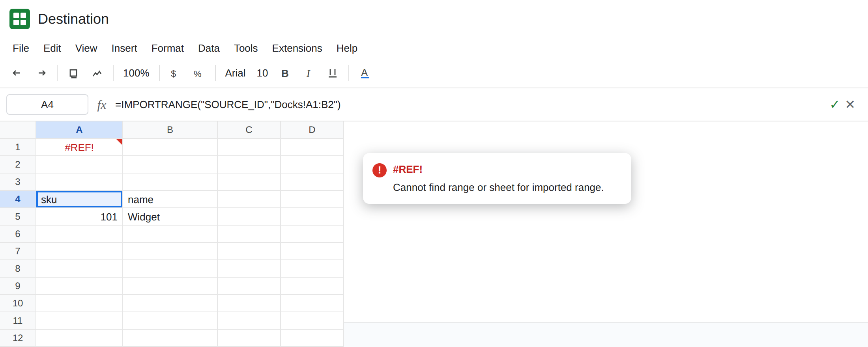Click the print icon in toolbar
Screen dimensions: 868x347
[73, 73]
